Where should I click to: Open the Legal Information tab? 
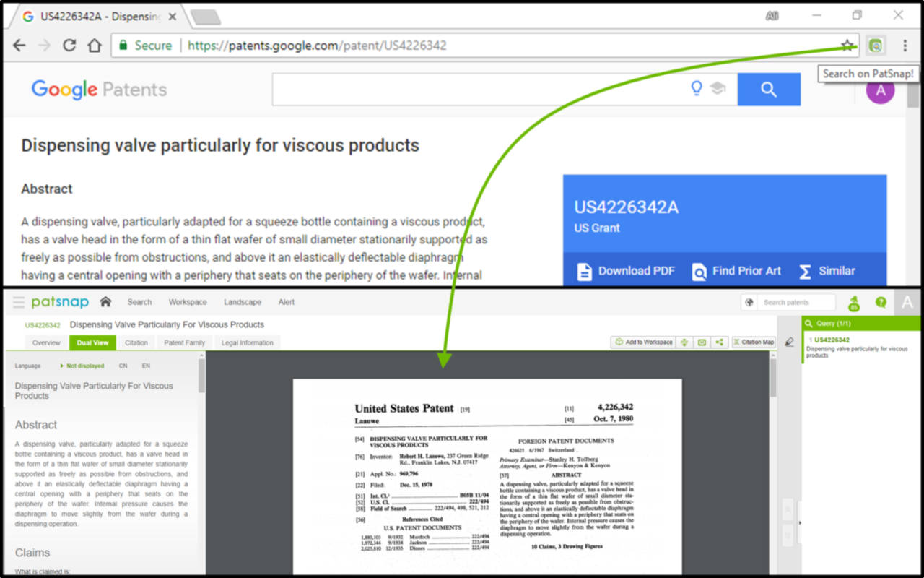(247, 343)
